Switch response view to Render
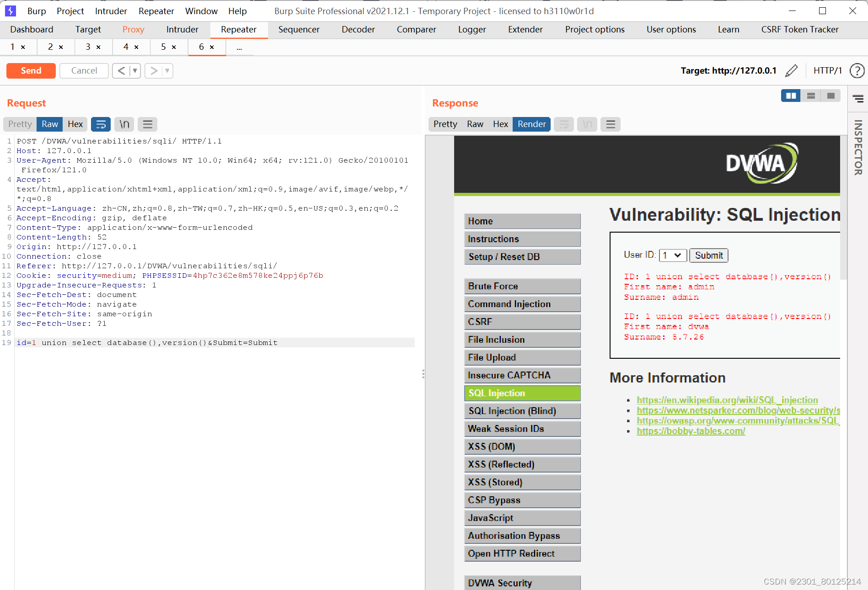Image resolution: width=868 pixels, height=590 pixels. pos(531,124)
